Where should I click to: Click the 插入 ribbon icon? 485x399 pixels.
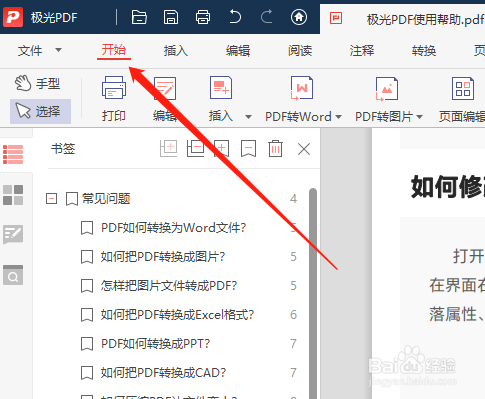[221, 88]
